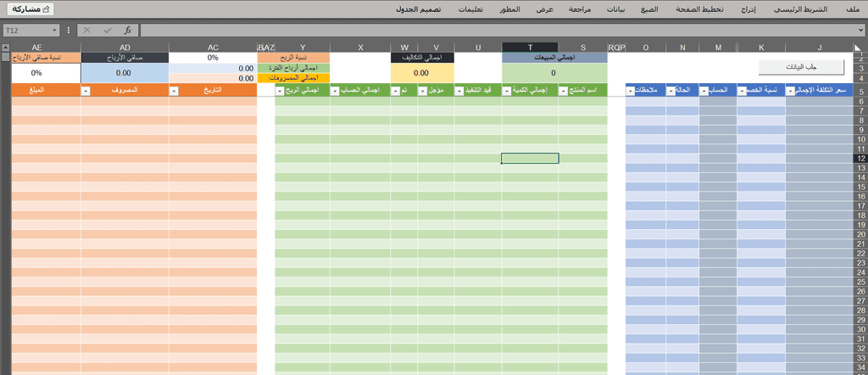Open تصميم الجدول (Table Design) tab

417,10
